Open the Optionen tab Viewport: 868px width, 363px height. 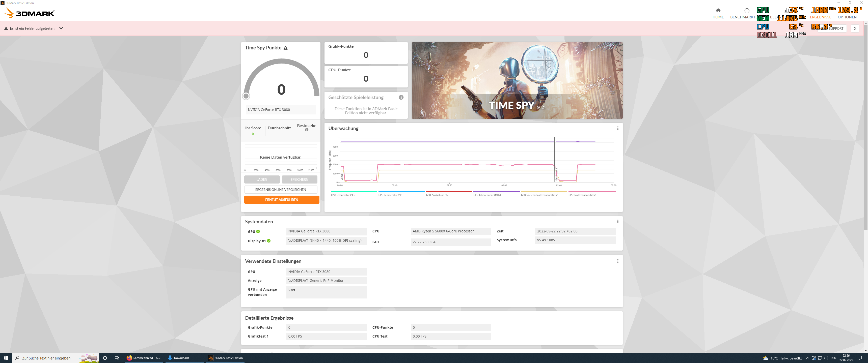coord(847,17)
